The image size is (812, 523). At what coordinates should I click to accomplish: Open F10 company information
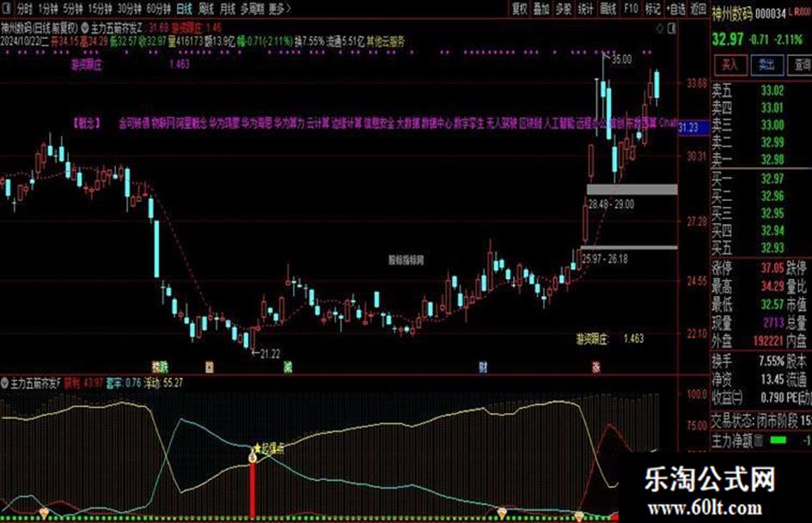click(631, 9)
